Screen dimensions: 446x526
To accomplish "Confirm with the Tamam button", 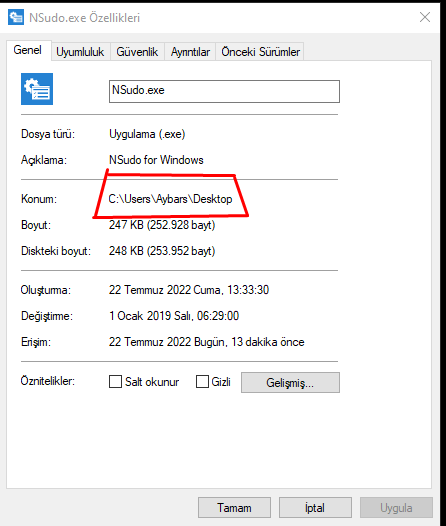I will (x=234, y=508).
